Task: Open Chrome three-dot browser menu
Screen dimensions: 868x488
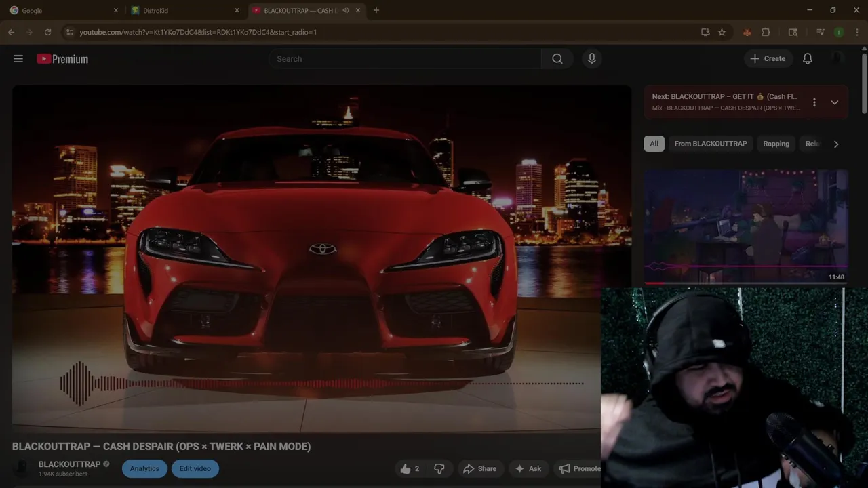Action: tap(858, 32)
